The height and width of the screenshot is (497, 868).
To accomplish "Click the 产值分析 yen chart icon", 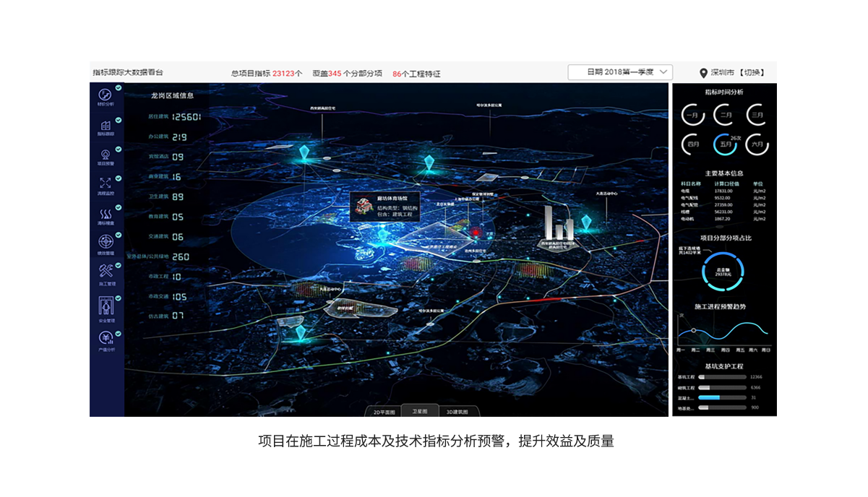I will tap(106, 338).
